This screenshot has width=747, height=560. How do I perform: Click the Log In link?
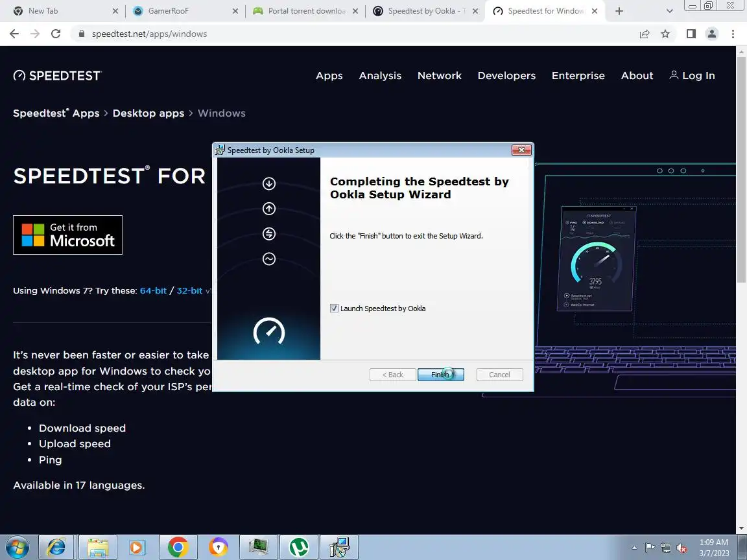click(693, 76)
